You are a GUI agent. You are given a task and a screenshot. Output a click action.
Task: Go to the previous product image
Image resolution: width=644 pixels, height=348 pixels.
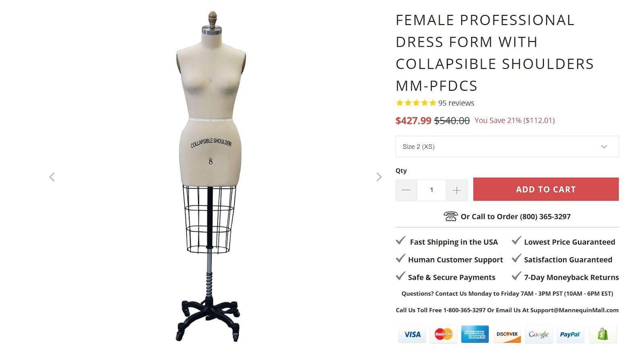(x=52, y=177)
